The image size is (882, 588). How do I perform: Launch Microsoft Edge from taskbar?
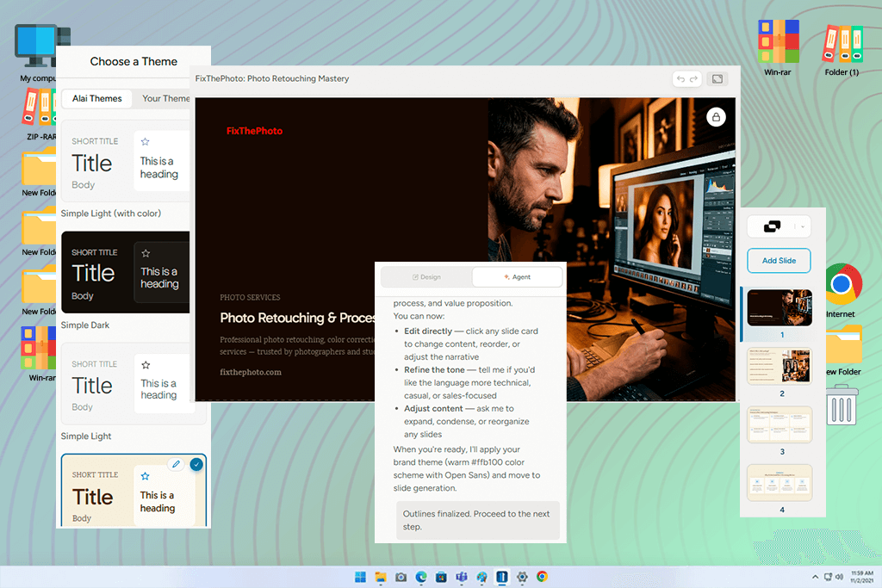coord(420,577)
